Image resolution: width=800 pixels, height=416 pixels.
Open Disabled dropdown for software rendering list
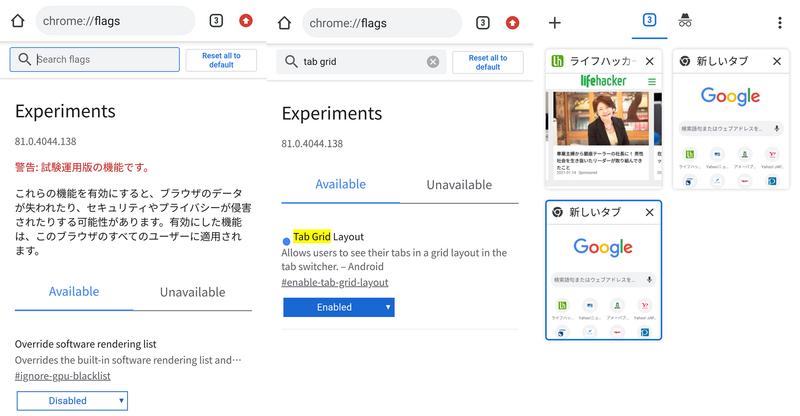click(72, 401)
